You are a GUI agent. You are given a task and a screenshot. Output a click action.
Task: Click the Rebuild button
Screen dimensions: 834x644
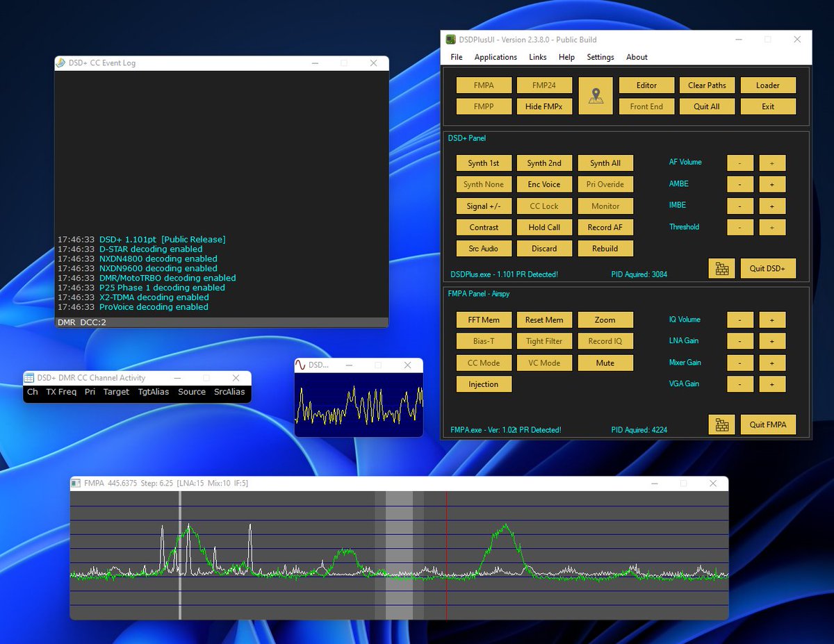[x=605, y=248]
